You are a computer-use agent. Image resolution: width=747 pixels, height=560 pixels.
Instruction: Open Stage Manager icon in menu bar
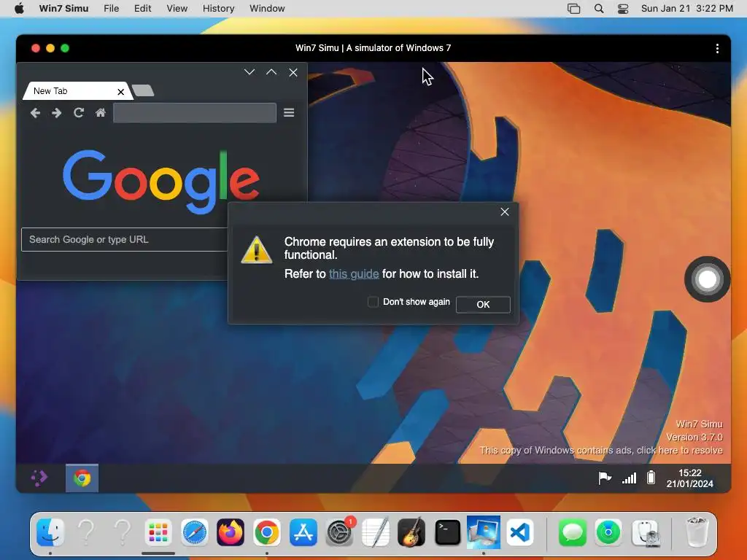point(573,9)
